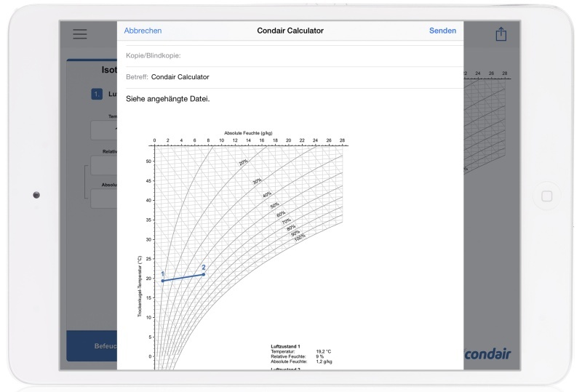Click point 2 on the chart
582x392 pixels.
[x=204, y=274]
